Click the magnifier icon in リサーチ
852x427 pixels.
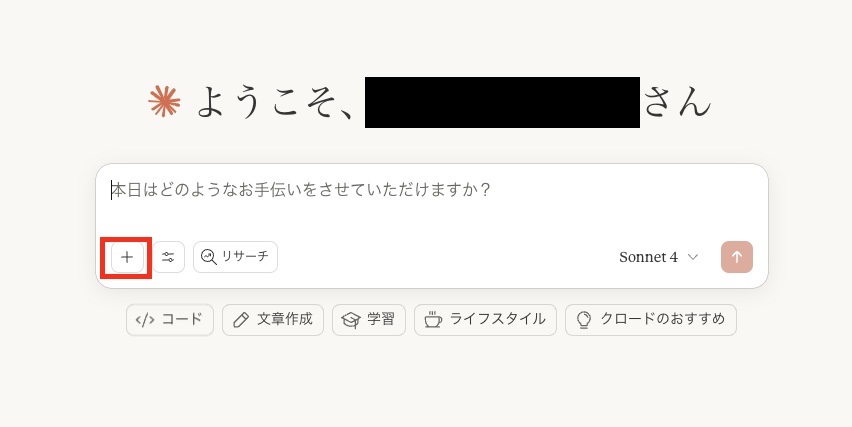point(209,257)
